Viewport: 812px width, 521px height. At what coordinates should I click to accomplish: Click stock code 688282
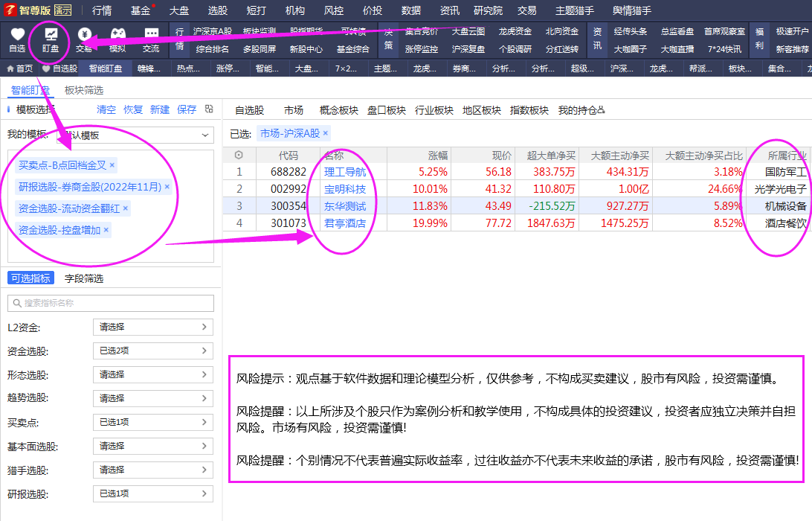click(289, 172)
